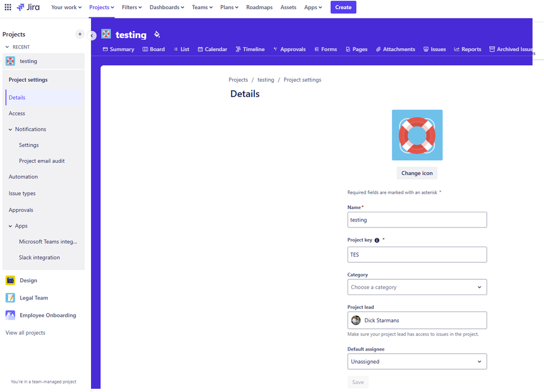Open Slack integration settings
Screen dimensions: 544x392
click(39, 258)
